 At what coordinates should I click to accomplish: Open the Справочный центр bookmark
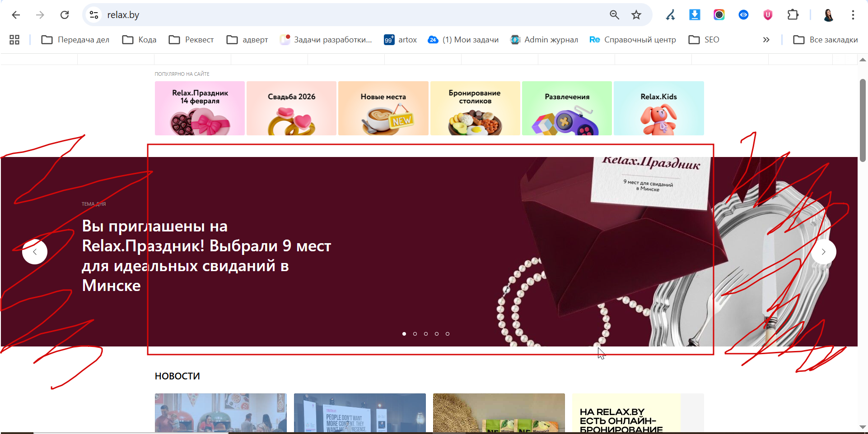click(x=633, y=40)
